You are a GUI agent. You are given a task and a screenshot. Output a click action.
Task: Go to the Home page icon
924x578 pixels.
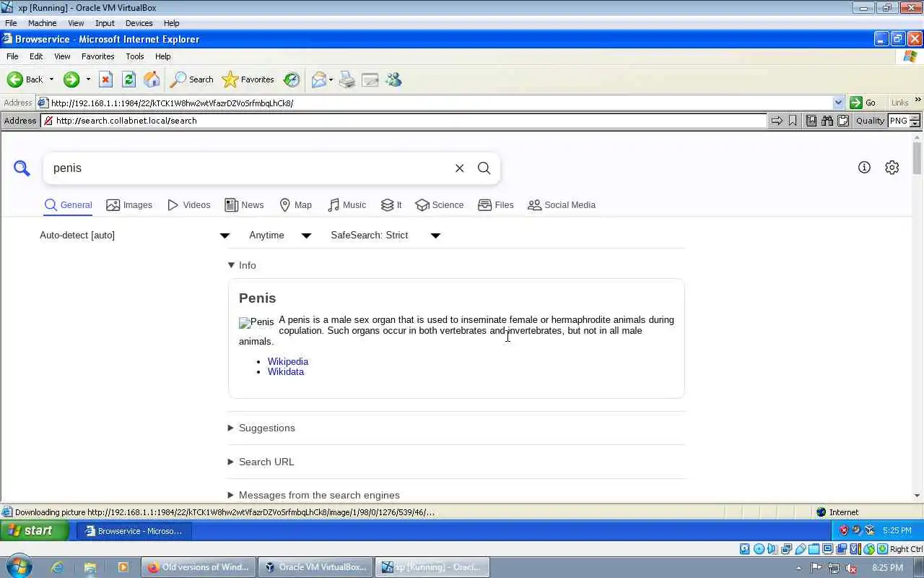click(152, 79)
